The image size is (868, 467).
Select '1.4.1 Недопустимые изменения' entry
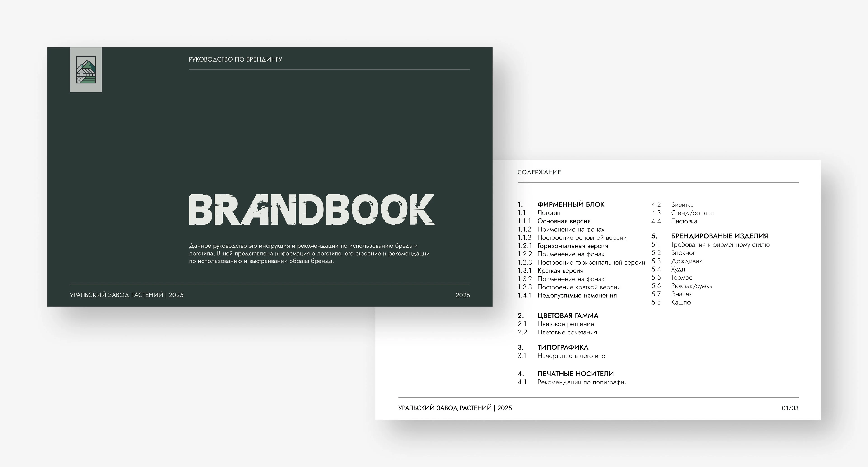point(567,295)
